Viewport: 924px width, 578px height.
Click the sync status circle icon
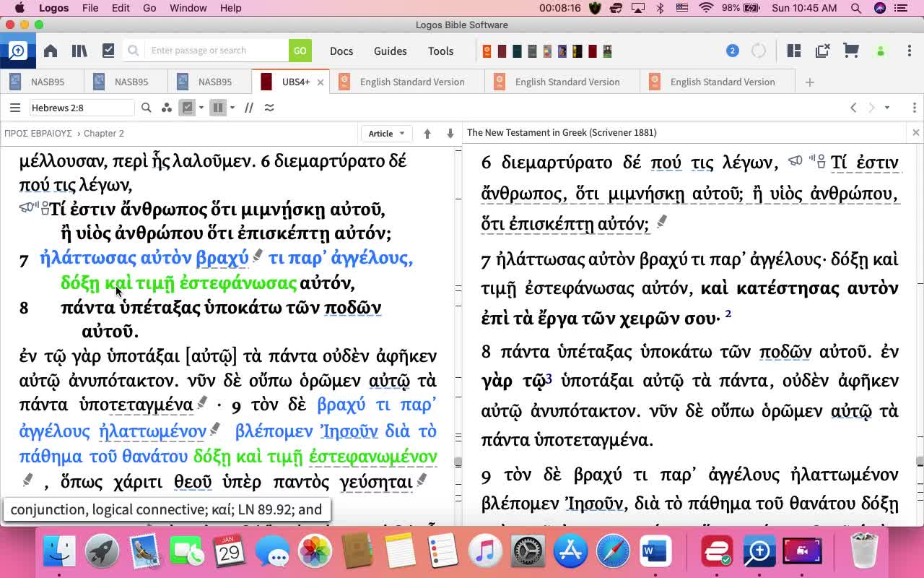point(759,51)
